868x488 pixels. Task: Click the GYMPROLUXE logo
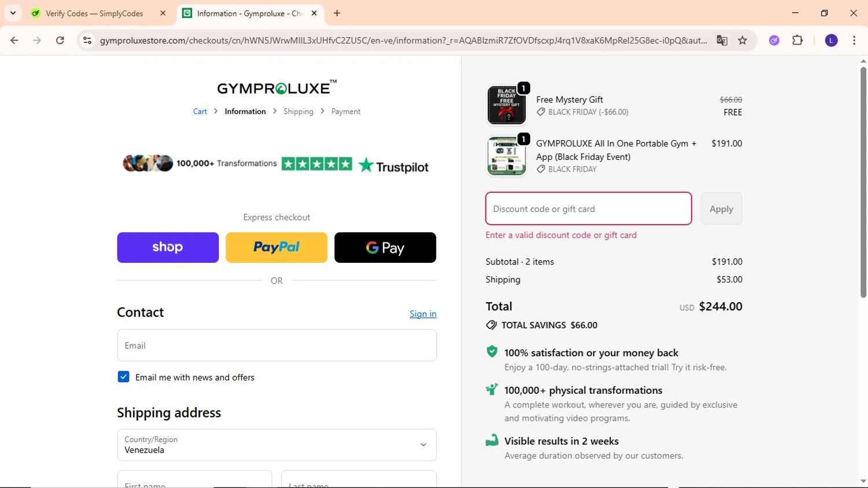[277, 88]
